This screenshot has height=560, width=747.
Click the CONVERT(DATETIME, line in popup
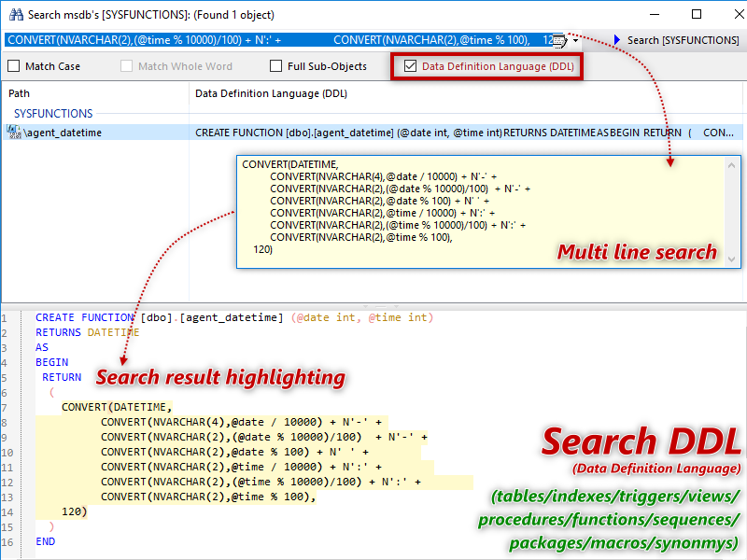click(x=290, y=164)
